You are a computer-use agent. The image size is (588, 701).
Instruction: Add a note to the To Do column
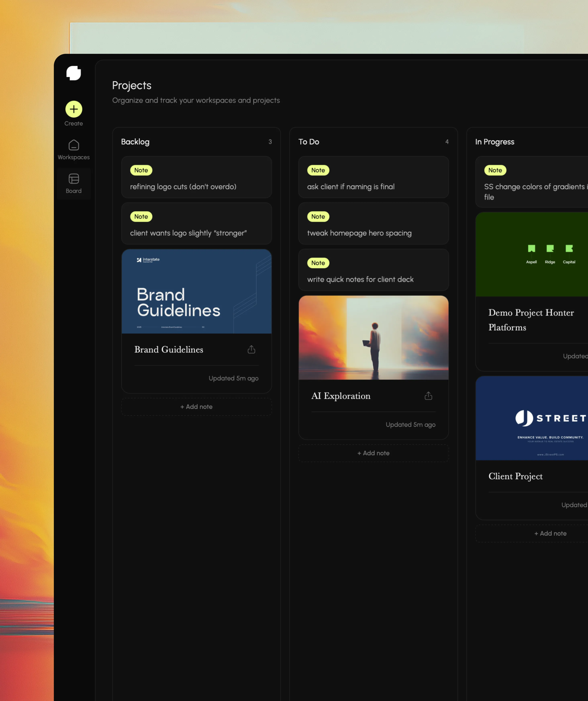coord(373,453)
